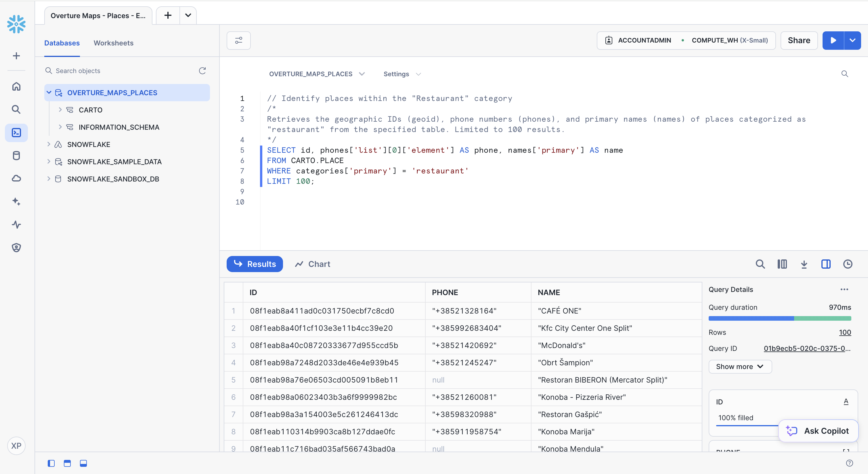868x474 pixels.
Task: Click the Share button
Action: tap(799, 41)
